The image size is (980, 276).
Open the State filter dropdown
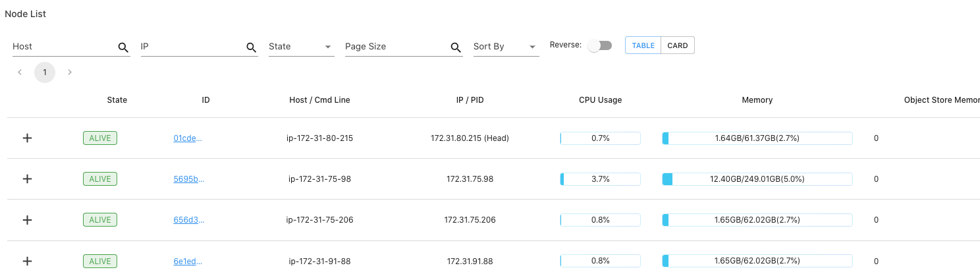pos(301,47)
